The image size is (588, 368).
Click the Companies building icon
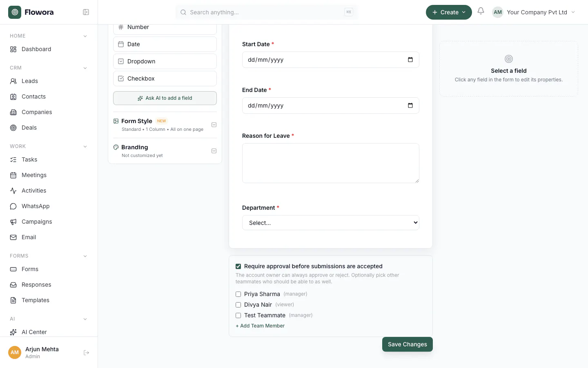(13, 112)
